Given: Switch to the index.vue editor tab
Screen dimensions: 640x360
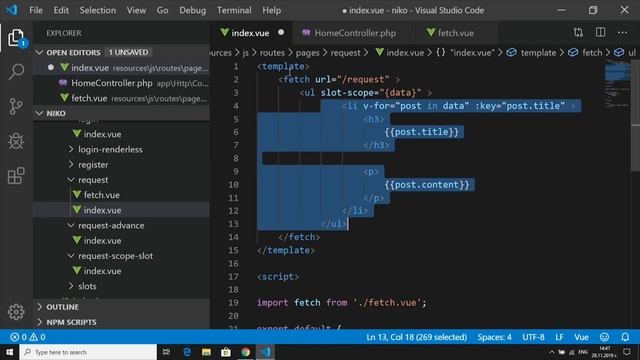Looking at the screenshot, I should 250,33.
